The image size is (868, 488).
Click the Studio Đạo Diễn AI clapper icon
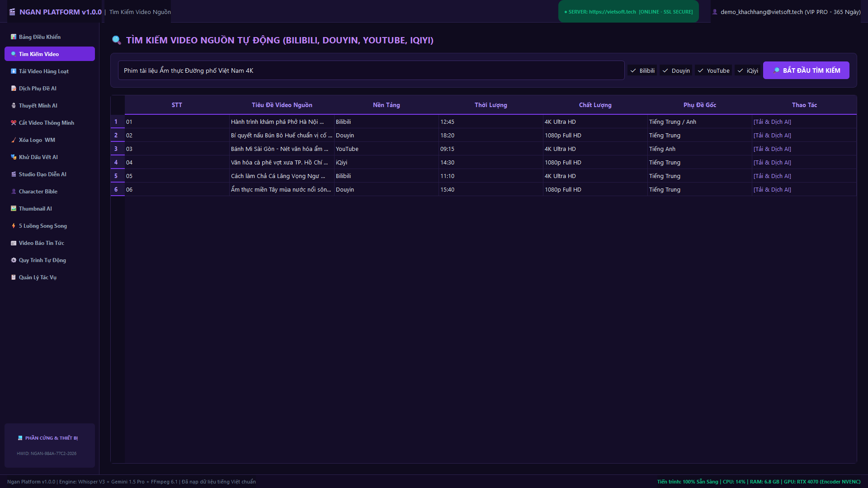[x=14, y=174]
